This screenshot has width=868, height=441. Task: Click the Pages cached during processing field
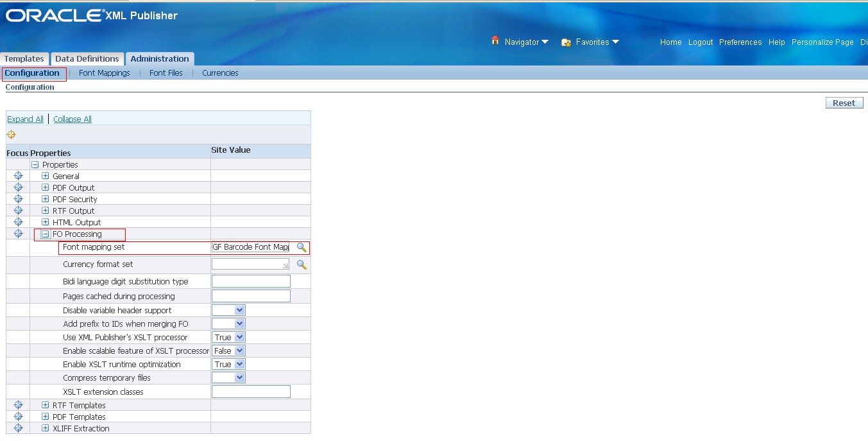(251, 295)
